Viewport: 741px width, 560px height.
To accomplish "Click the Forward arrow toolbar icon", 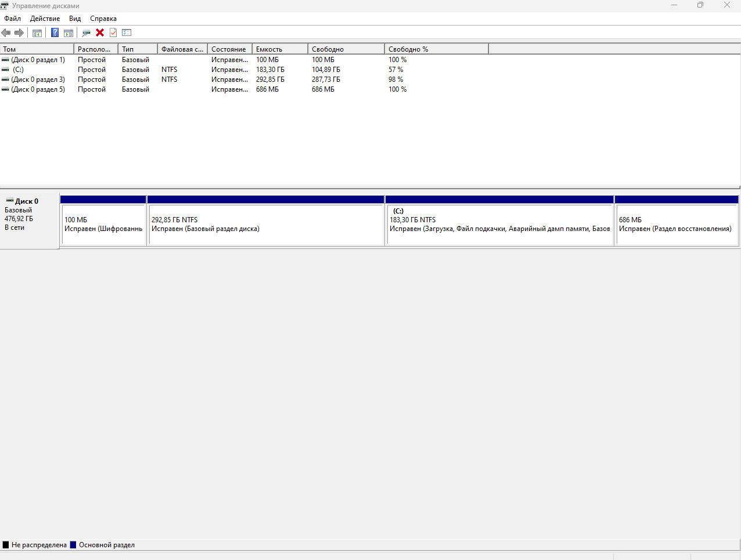I will [19, 32].
